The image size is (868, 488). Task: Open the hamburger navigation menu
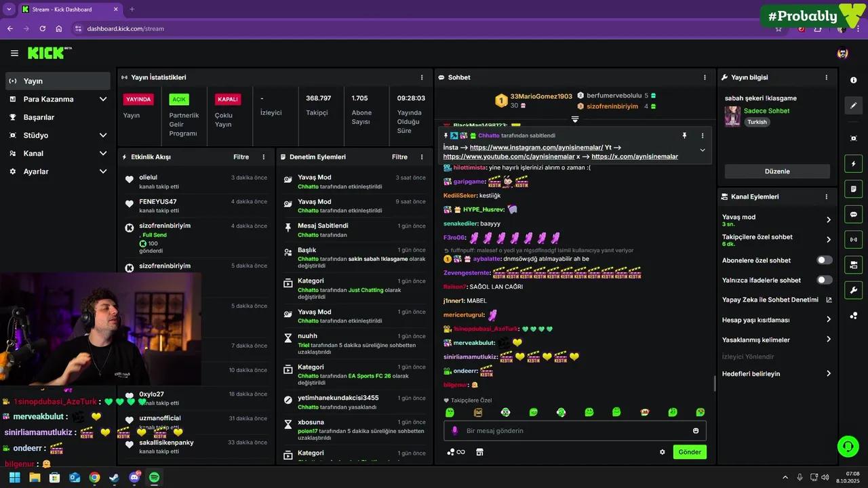click(x=14, y=53)
